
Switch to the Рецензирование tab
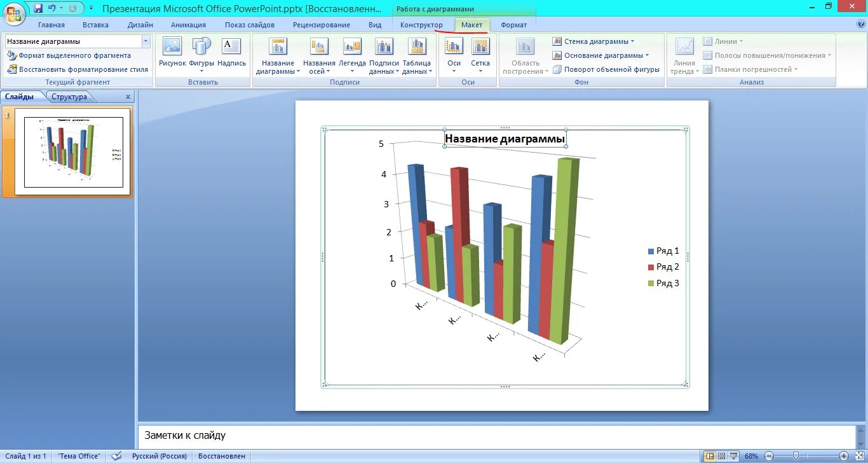coord(322,25)
